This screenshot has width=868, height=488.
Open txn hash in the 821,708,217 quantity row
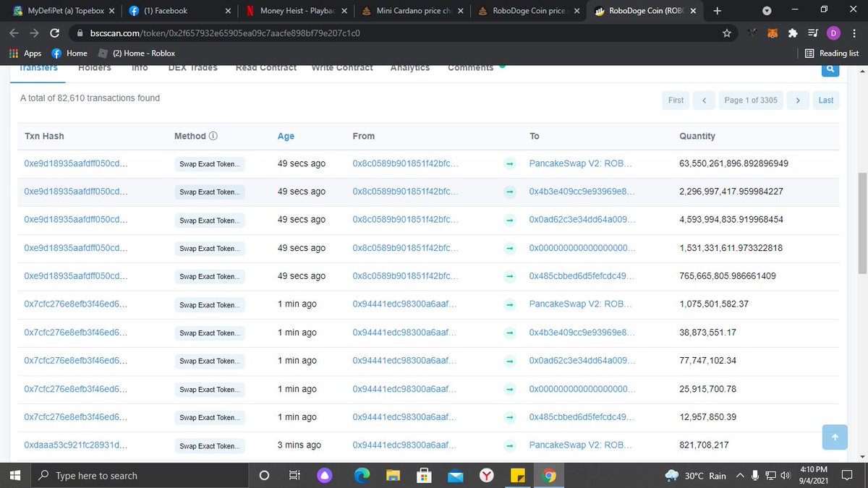pyautogui.click(x=77, y=445)
